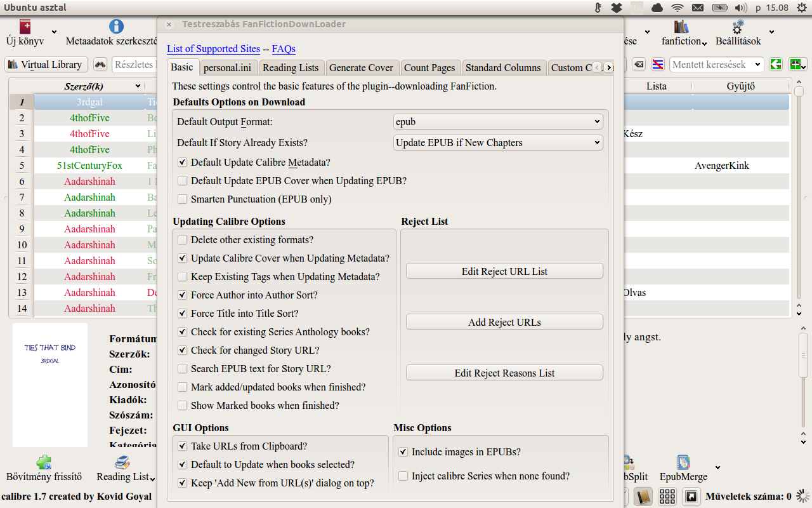The image size is (812, 508).
Task: Enable Default Update EPUB Cover when Updating
Action: pyautogui.click(x=183, y=181)
